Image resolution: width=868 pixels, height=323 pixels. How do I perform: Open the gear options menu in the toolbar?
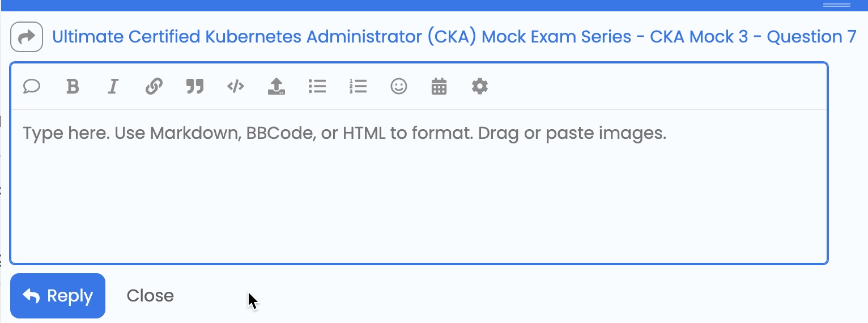(480, 87)
